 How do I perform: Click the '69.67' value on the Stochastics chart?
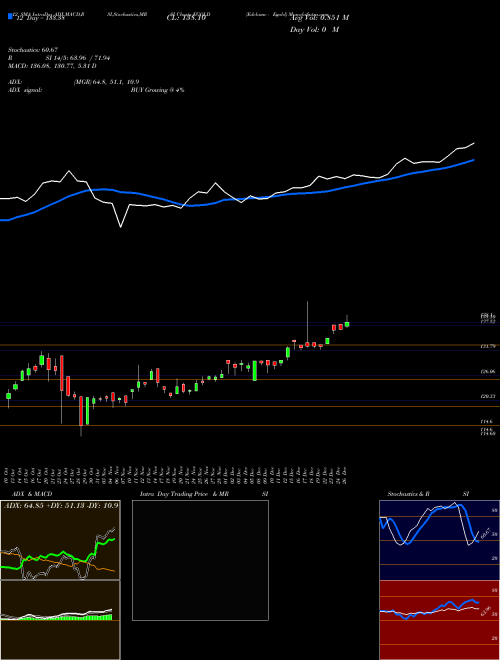coord(484,534)
